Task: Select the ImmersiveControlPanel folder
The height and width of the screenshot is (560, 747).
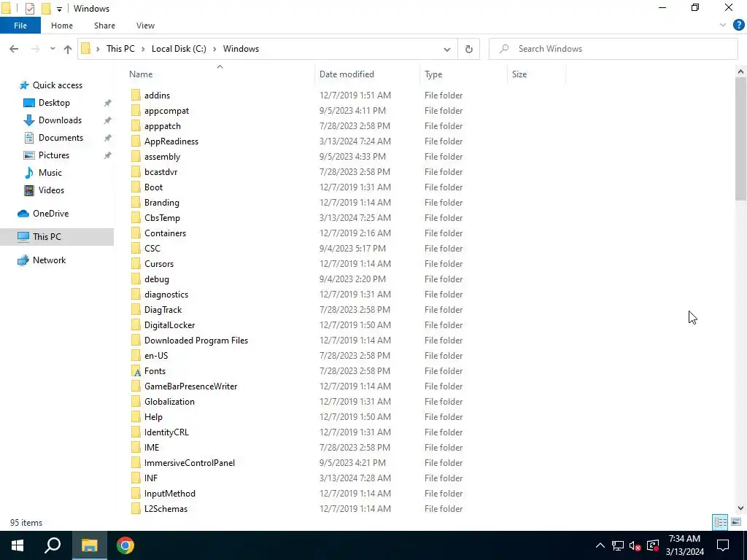Action: tap(189, 463)
